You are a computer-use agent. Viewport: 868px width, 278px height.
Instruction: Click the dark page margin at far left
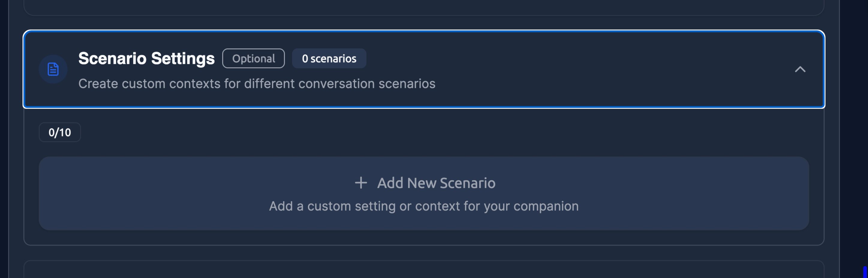coord(4,135)
